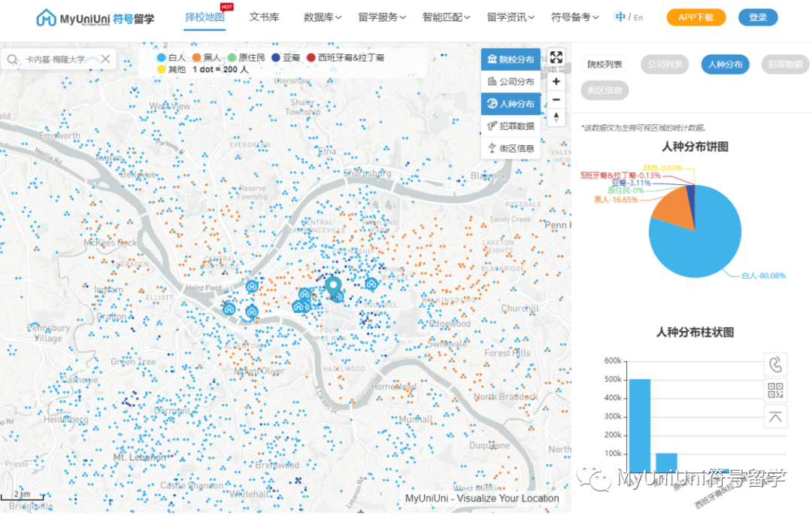812x516 pixels.
Task: Select the 人种分布 side tab
Action: click(x=725, y=64)
